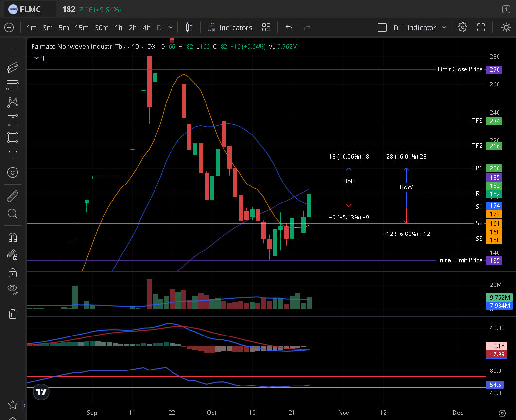Expand the timeframe dropdown next to D
The width and height of the screenshot is (516, 420).
(170, 27)
